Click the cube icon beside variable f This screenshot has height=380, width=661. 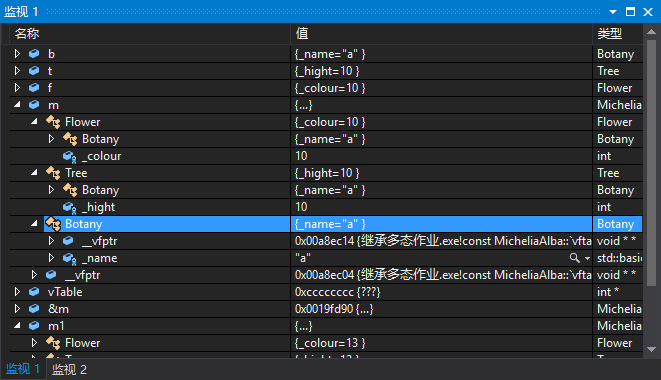point(34,87)
